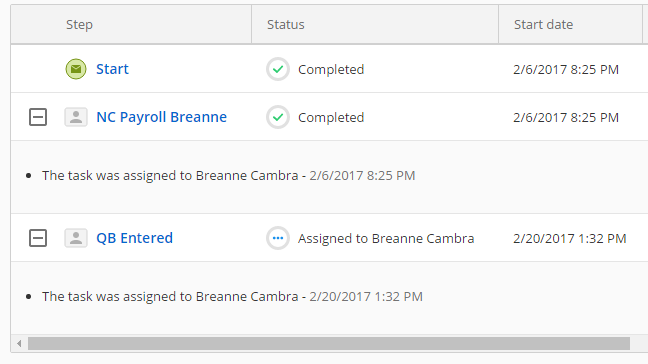Sort by the Status column header
Viewport: 648px width, 364px height.
click(286, 24)
